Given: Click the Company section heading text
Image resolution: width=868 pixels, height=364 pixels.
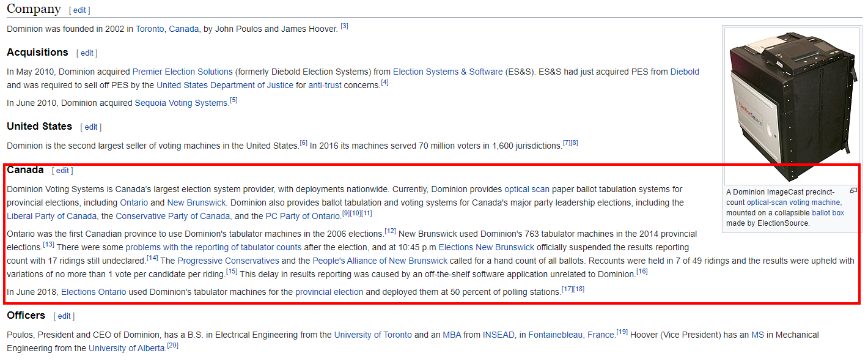Looking at the screenshot, I should (x=34, y=9).
